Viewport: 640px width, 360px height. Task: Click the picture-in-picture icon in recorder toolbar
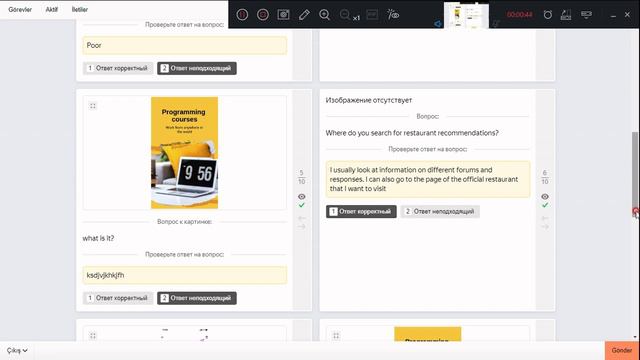372,15
